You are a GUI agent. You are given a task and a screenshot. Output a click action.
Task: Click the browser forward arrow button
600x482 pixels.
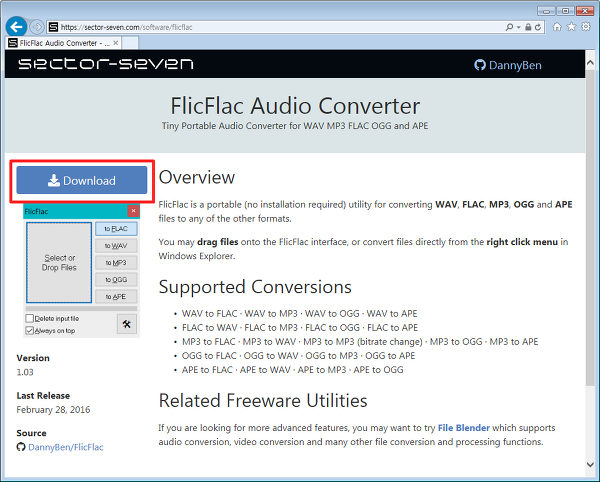click(37, 27)
